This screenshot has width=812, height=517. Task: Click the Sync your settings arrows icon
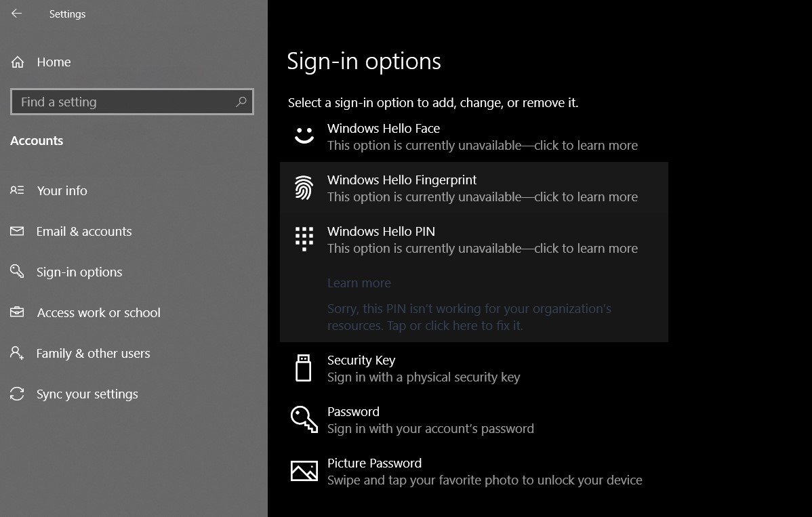(17, 394)
